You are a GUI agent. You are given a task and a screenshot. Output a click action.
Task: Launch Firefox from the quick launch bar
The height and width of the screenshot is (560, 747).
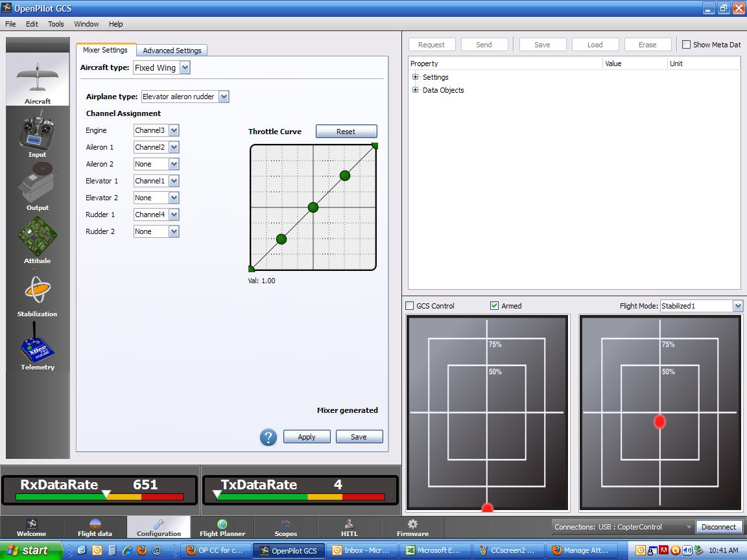[x=142, y=550]
